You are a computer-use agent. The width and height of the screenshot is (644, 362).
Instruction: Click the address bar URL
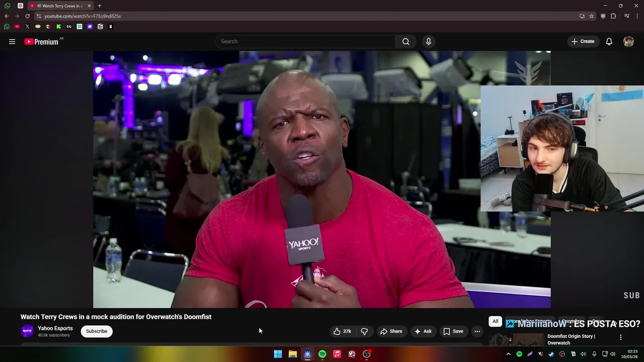coord(83,16)
